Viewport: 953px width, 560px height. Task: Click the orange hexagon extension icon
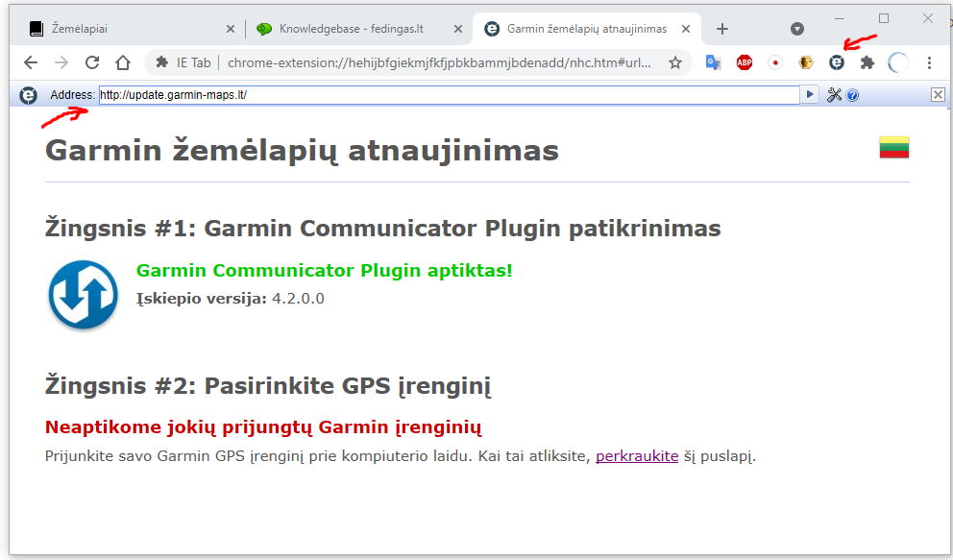coord(806,62)
